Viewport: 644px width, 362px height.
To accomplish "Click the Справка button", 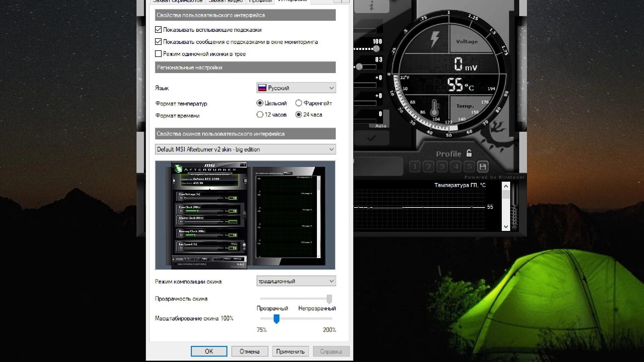I will 331,351.
